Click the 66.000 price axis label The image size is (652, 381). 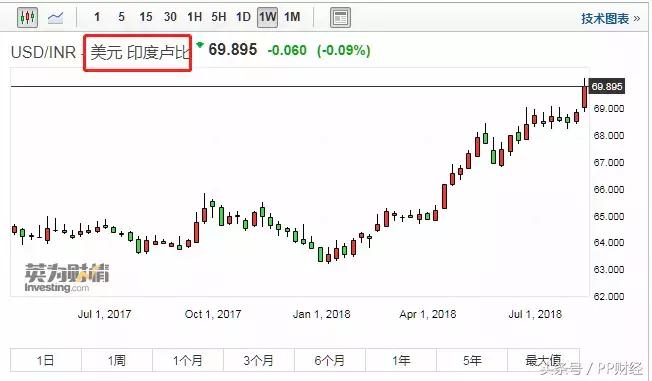click(x=609, y=190)
